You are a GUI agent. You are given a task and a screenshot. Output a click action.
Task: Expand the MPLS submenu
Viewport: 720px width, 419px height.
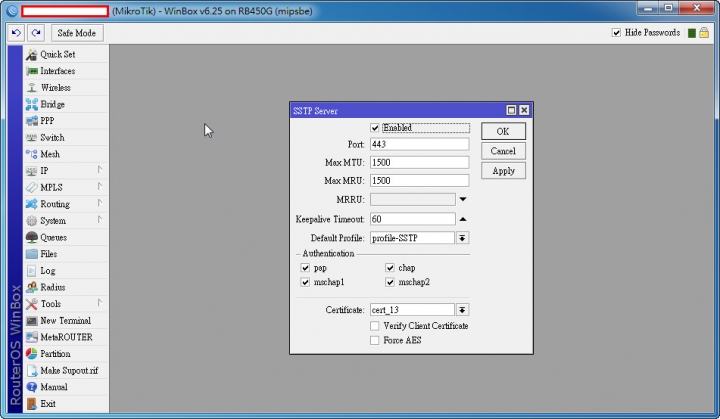[100, 187]
